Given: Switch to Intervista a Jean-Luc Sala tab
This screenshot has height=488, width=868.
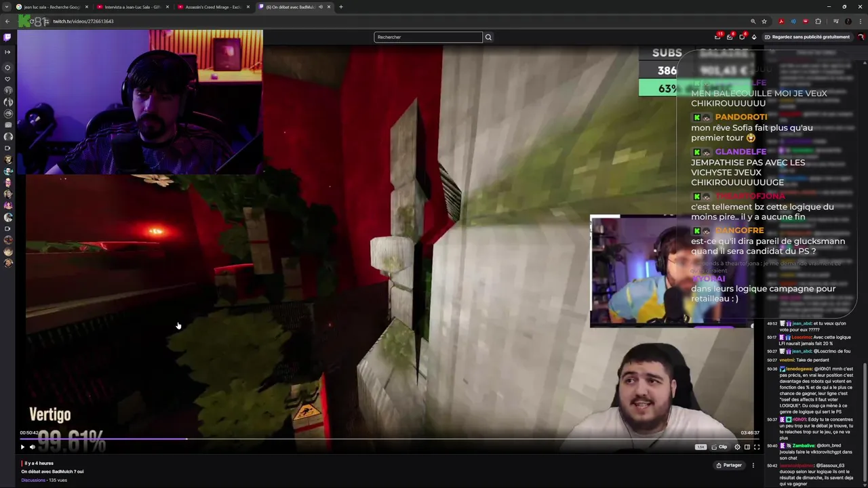Looking at the screenshot, I should (x=132, y=7).
